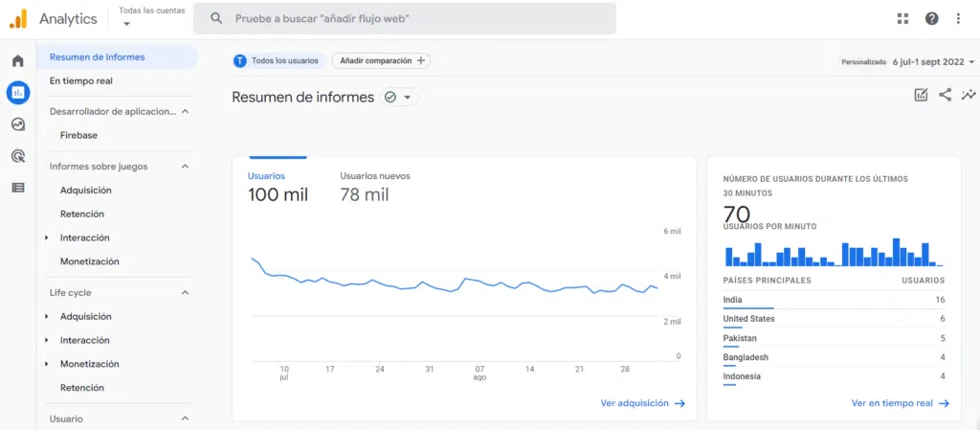This screenshot has height=430, width=980.
Task: Click the United States country row
Action: click(x=834, y=319)
